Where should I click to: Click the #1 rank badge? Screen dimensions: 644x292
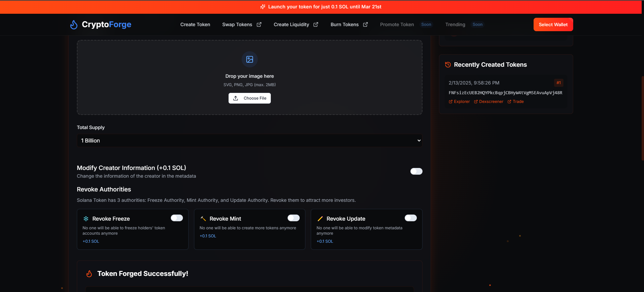559,83
